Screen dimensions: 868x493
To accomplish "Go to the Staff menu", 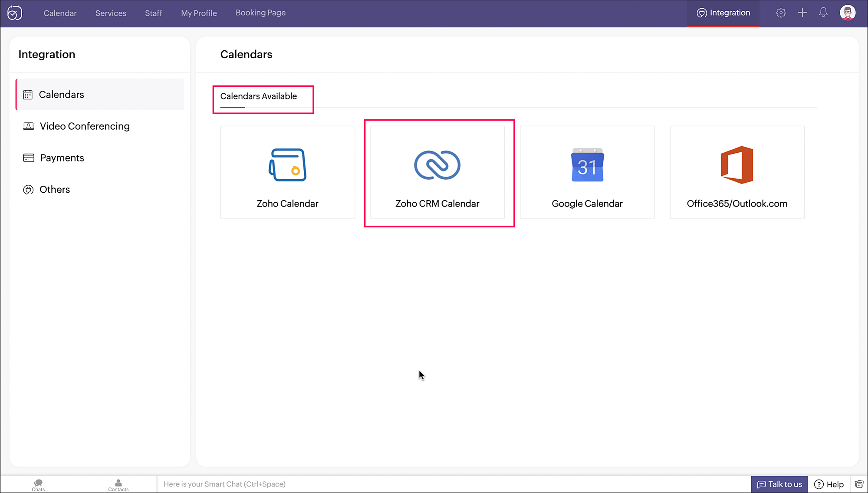I will [x=154, y=13].
